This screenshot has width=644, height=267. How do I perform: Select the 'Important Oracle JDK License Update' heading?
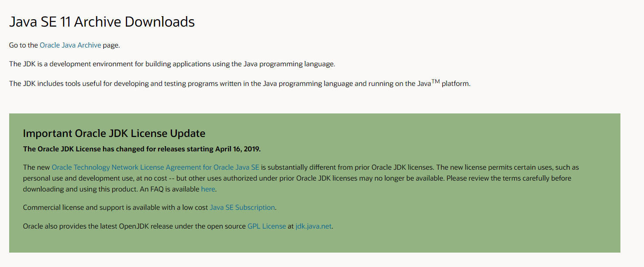click(114, 133)
